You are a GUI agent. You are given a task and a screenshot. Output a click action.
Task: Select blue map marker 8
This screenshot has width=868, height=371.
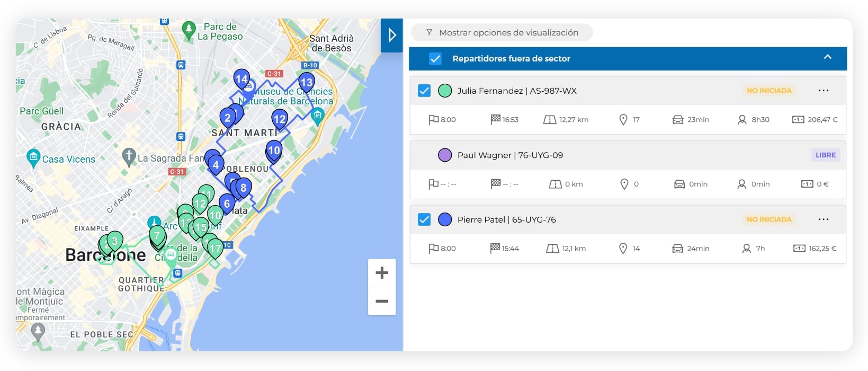[244, 189]
